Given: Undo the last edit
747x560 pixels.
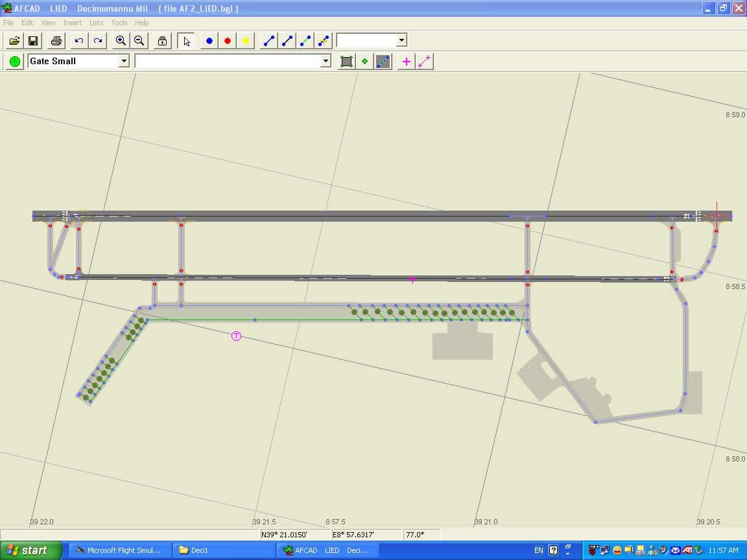Looking at the screenshot, I should (79, 41).
